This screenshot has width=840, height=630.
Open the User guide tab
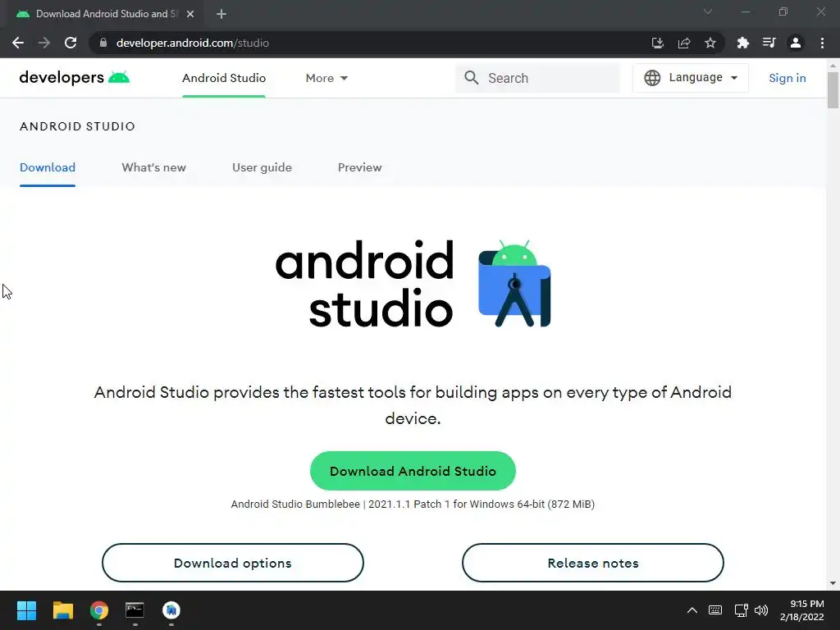(262, 167)
